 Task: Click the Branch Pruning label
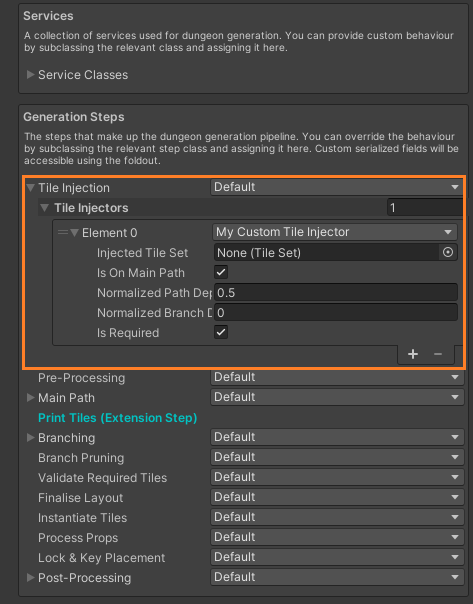81,458
